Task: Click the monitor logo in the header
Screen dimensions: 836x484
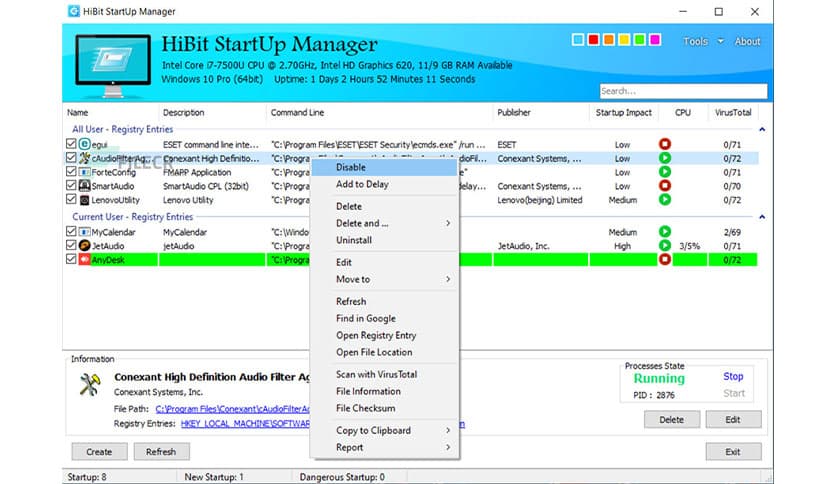Action: (x=112, y=66)
